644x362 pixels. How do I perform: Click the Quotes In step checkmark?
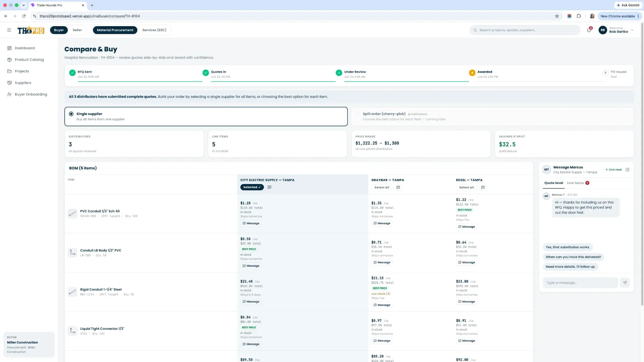click(x=206, y=73)
